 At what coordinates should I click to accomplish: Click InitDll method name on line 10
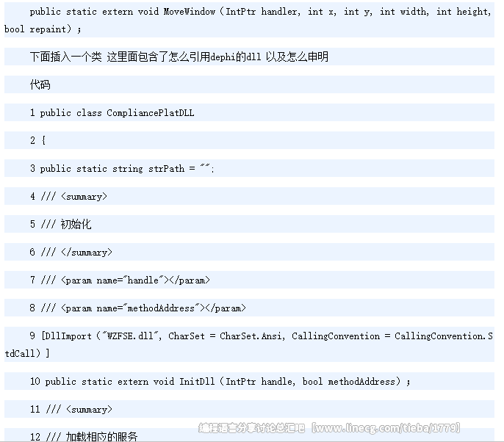(197, 382)
